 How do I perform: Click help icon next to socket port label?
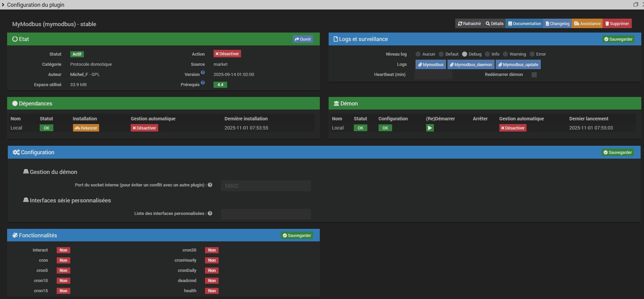click(x=210, y=185)
